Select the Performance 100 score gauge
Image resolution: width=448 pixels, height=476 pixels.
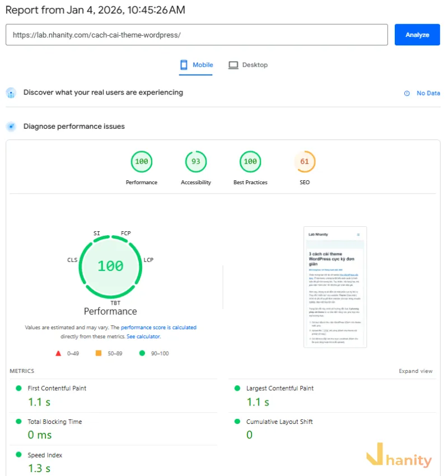(142, 161)
